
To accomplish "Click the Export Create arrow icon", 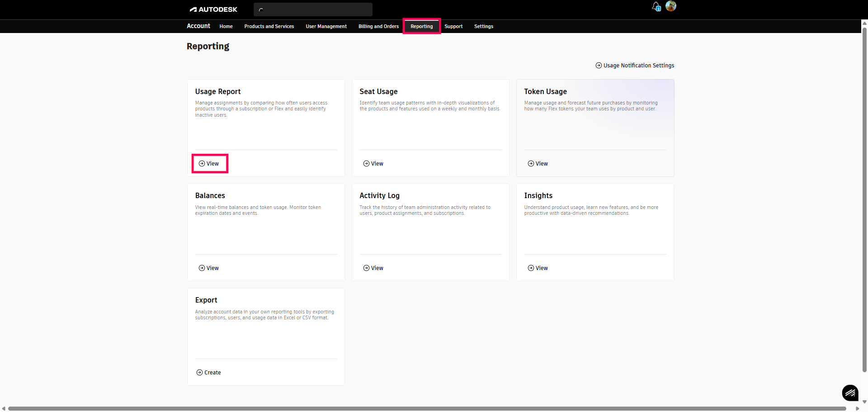I will click(199, 373).
